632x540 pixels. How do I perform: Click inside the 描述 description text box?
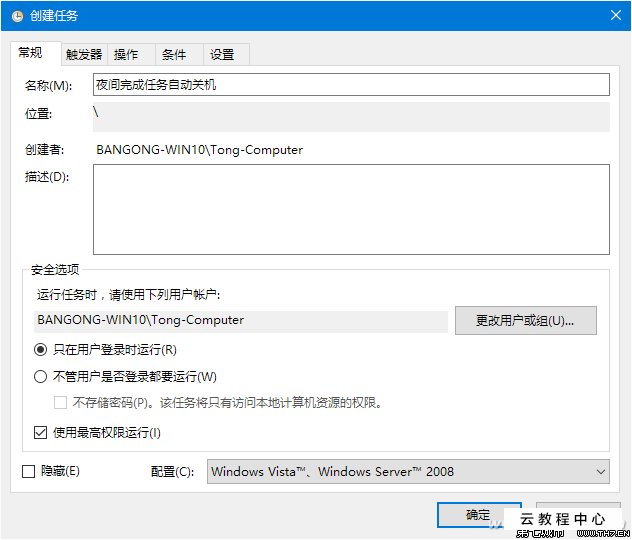coord(350,209)
